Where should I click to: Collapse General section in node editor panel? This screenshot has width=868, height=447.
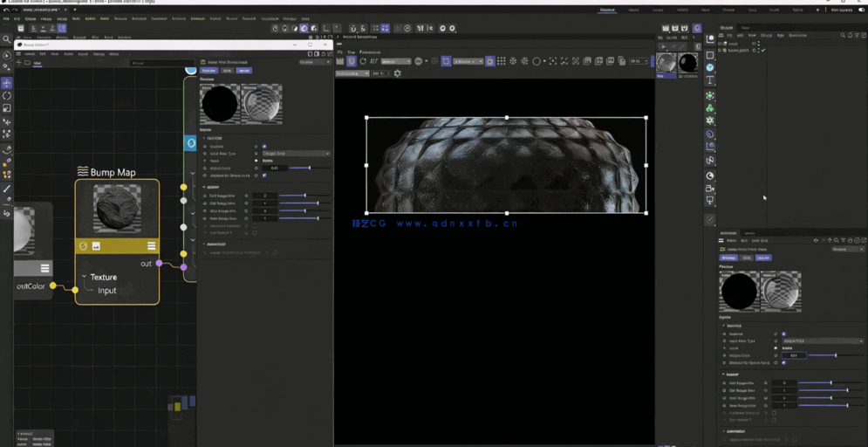point(204,138)
